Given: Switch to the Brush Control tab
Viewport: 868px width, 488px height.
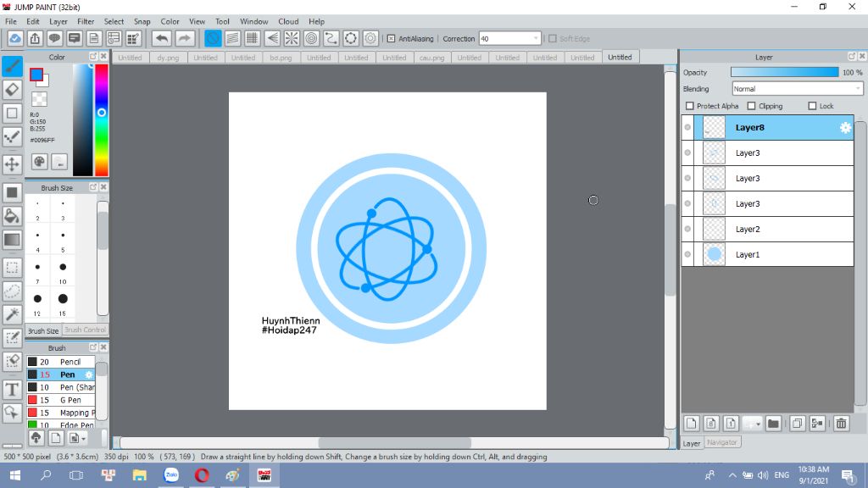Looking at the screenshot, I should coord(85,330).
